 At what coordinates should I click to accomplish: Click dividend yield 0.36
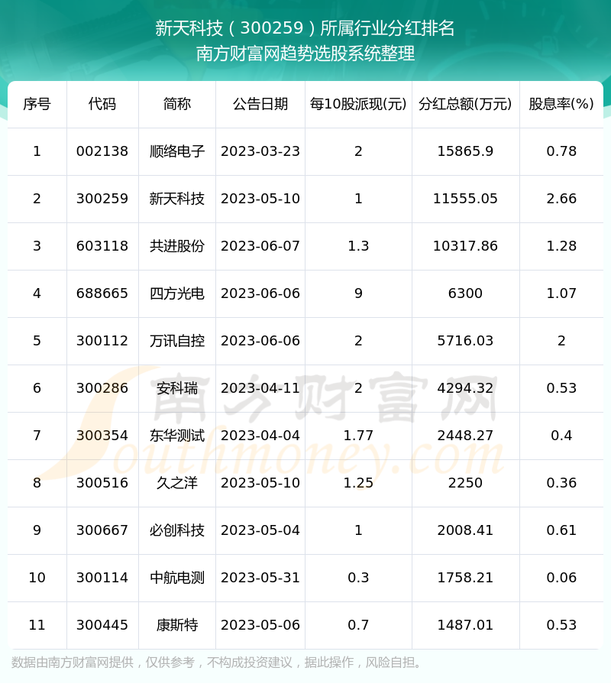click(x=561, y=483)
